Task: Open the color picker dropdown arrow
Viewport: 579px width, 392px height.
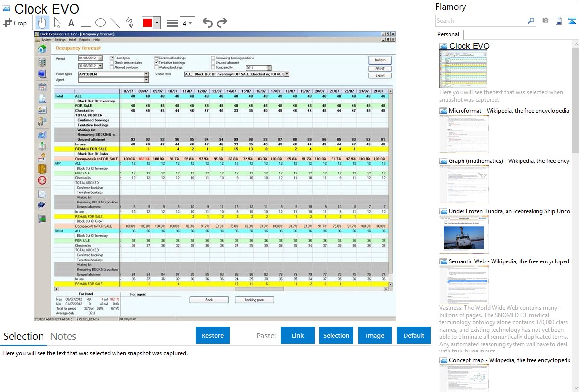Action: tap(157, 23)
